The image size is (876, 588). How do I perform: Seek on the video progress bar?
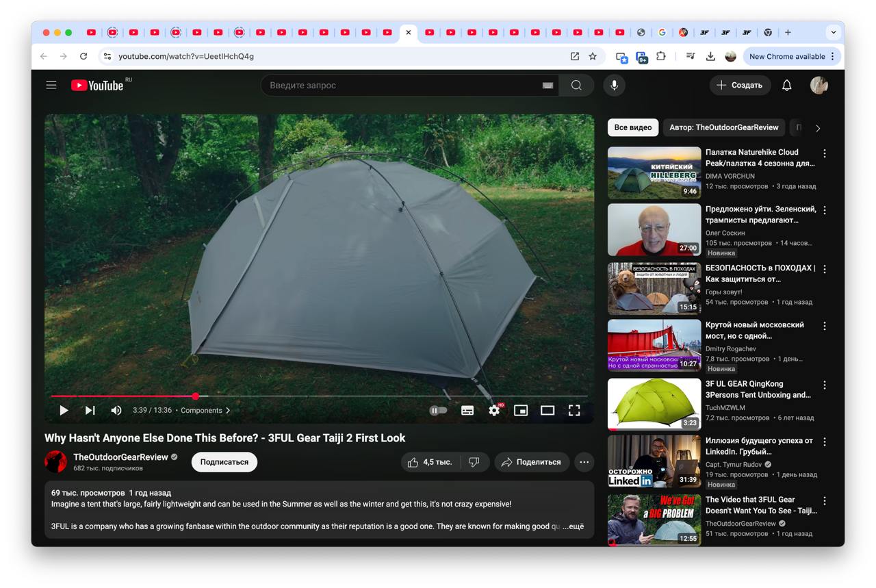(x=319, y=396)
